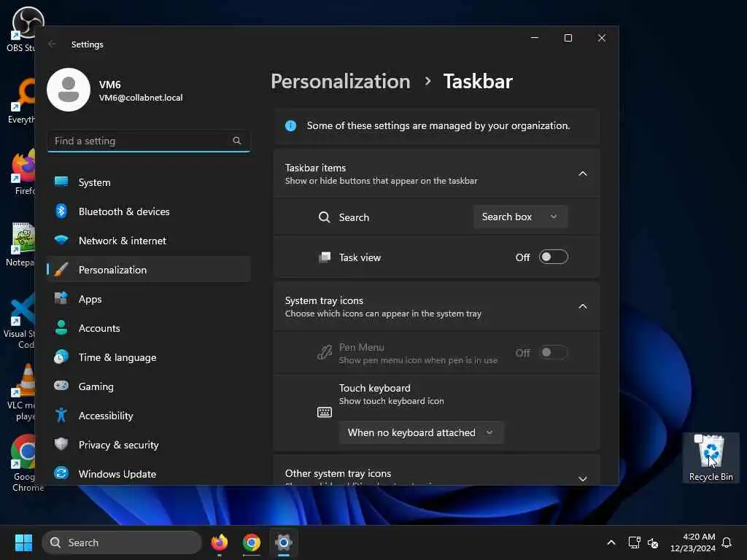The width and height of the screenshot is (747, 560).
Task: Go back with the Settings back arrow
Action: pyautogui.click(x=52, y=44)
